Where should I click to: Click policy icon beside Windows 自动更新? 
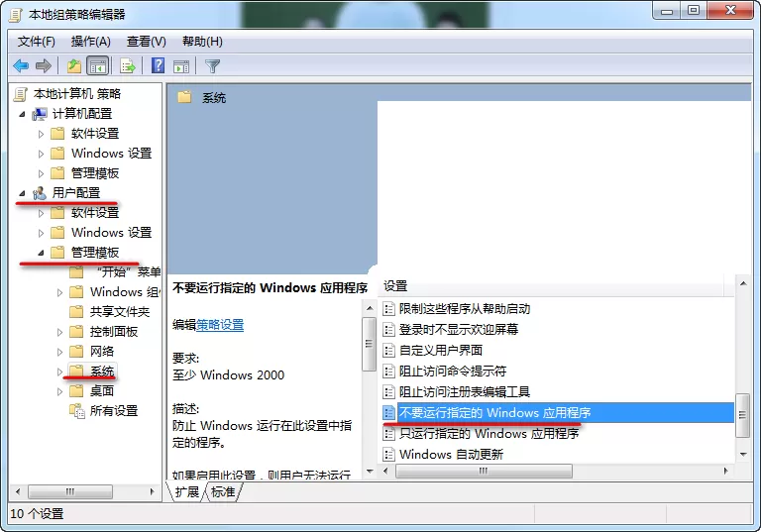coord(388,455)
